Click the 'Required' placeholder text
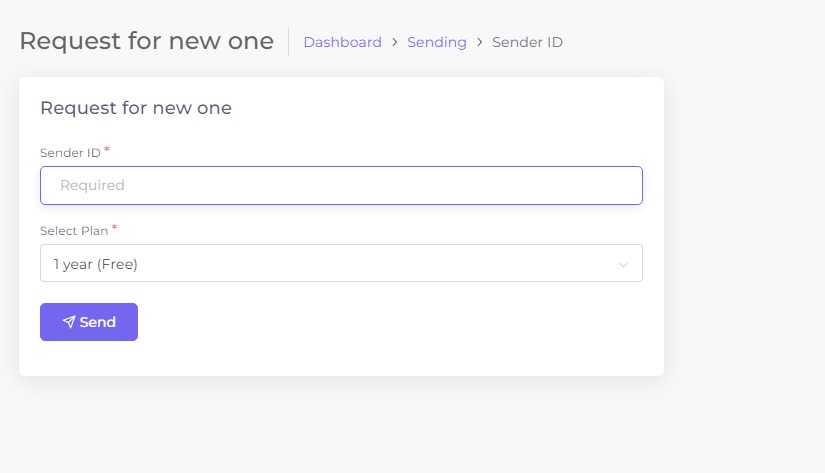The image size is (825, 473). tap(92, 185)
